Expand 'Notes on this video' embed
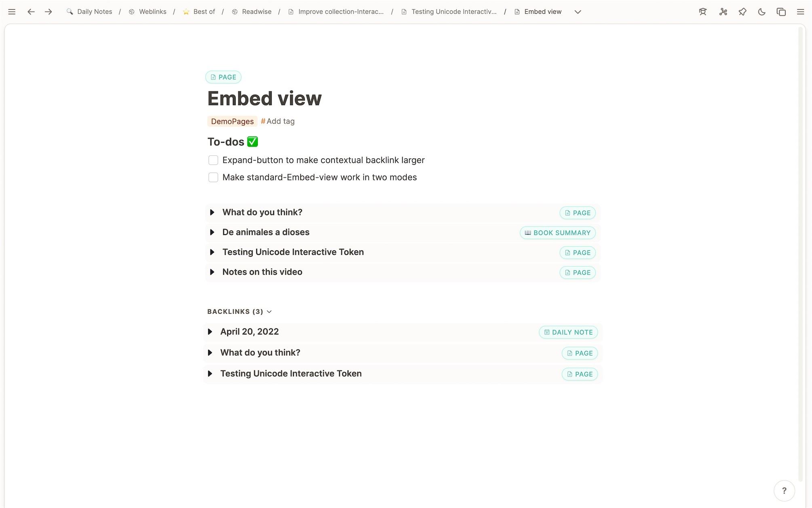 pos(212,272)
